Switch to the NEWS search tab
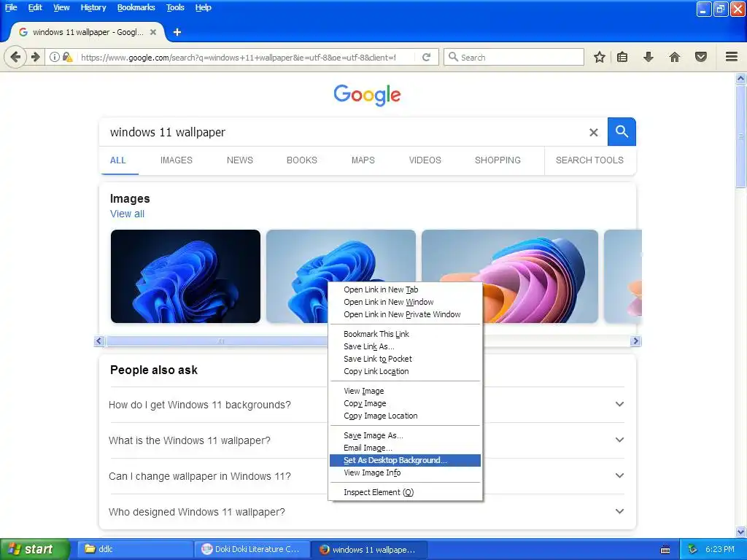Image resolution: width=747 pixels, height=560 pixels. (x=239, y=160)
